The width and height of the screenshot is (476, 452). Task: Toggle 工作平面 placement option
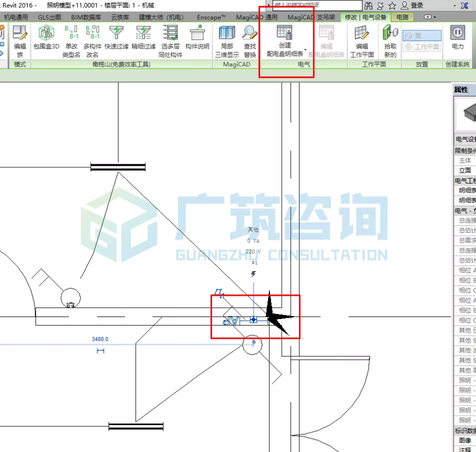click(x=422, y=47)
